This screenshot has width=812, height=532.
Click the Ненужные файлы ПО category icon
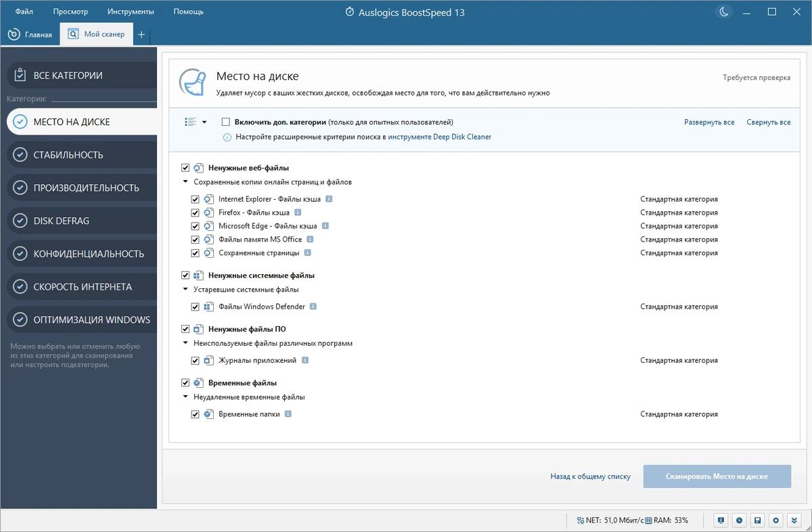click(x=199, y=329)
